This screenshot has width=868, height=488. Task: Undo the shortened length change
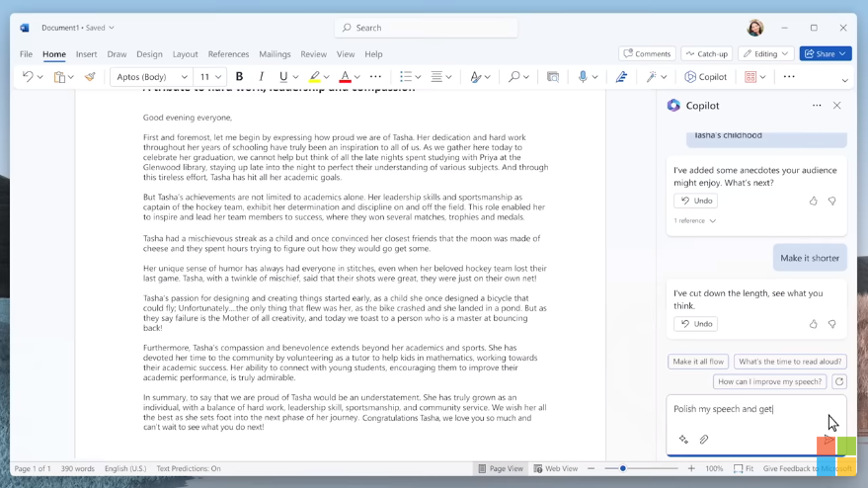(x=696, y=323)
